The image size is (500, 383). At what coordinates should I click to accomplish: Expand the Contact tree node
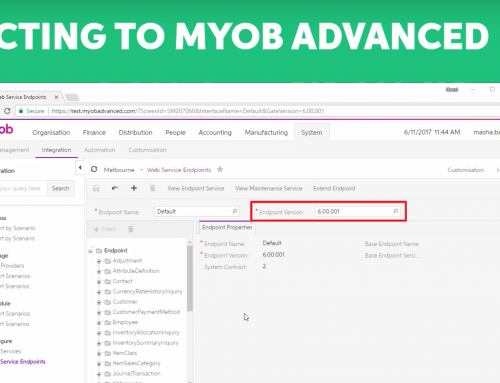[99, 282]
